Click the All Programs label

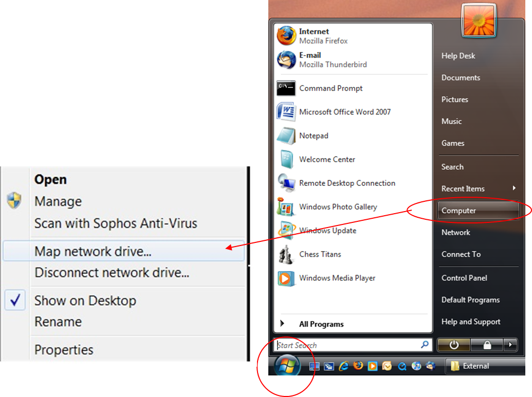321,324
